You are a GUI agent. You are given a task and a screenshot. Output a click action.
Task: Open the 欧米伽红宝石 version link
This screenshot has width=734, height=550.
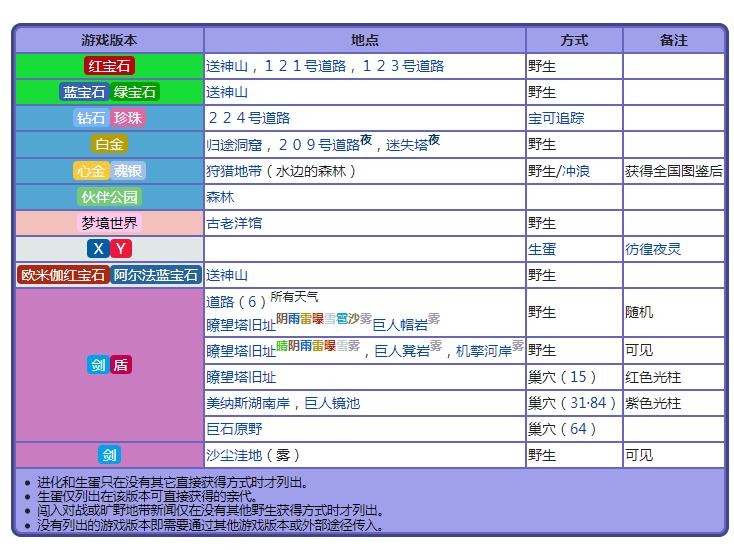point(63,275)
